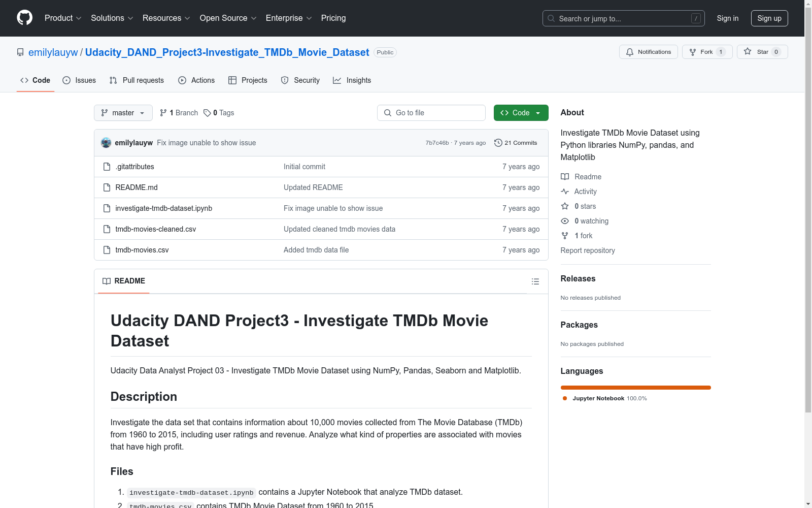The height and width of the screenshot is (508, 812).
Task: Click the eye icon beside 0 watching
Action: (565, 221)
